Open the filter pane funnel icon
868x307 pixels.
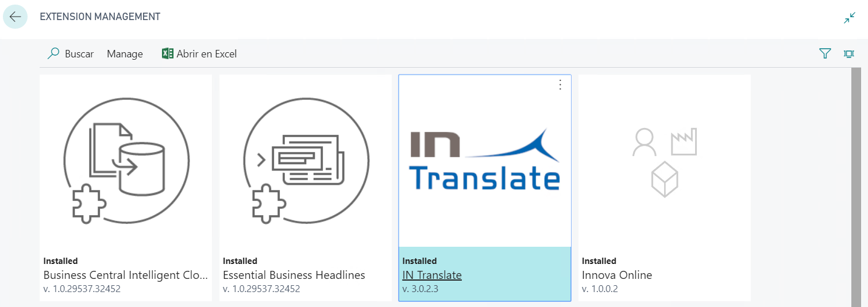pyautogui.click(x=825, y=54)
